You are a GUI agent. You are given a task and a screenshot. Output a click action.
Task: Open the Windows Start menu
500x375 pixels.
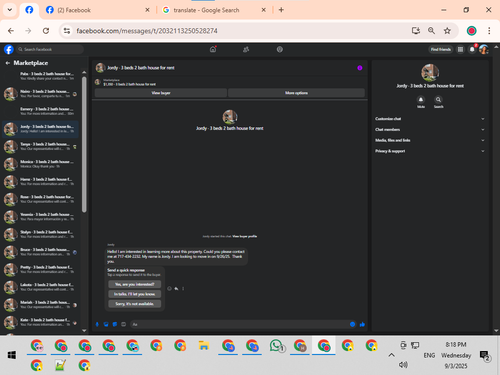[x=12, y=355]
